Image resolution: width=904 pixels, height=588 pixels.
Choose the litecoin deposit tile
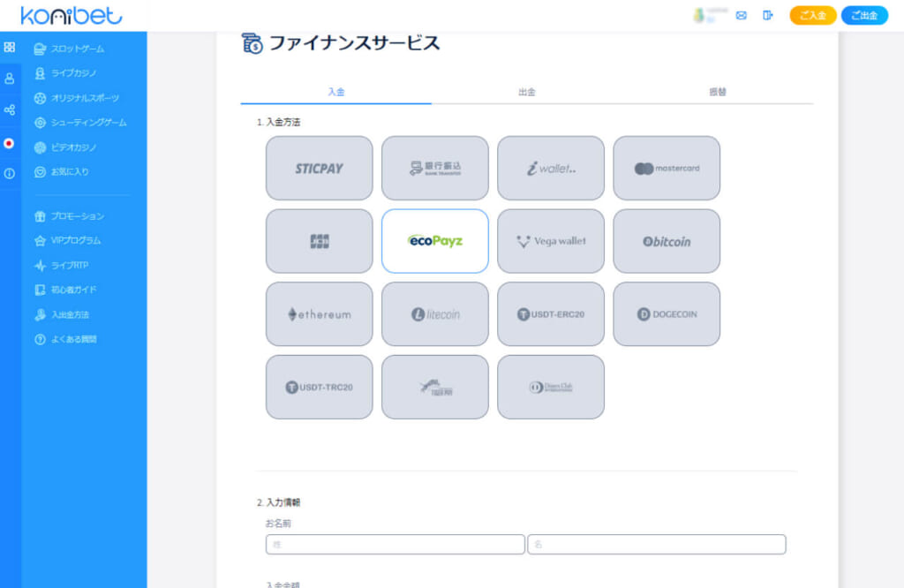(435, 314)
